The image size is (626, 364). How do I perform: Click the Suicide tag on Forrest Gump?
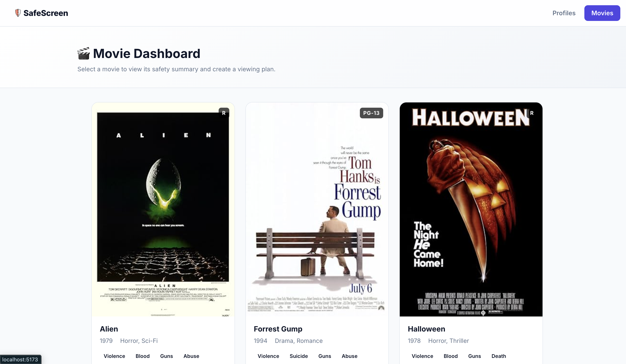(x=299, y=356)
